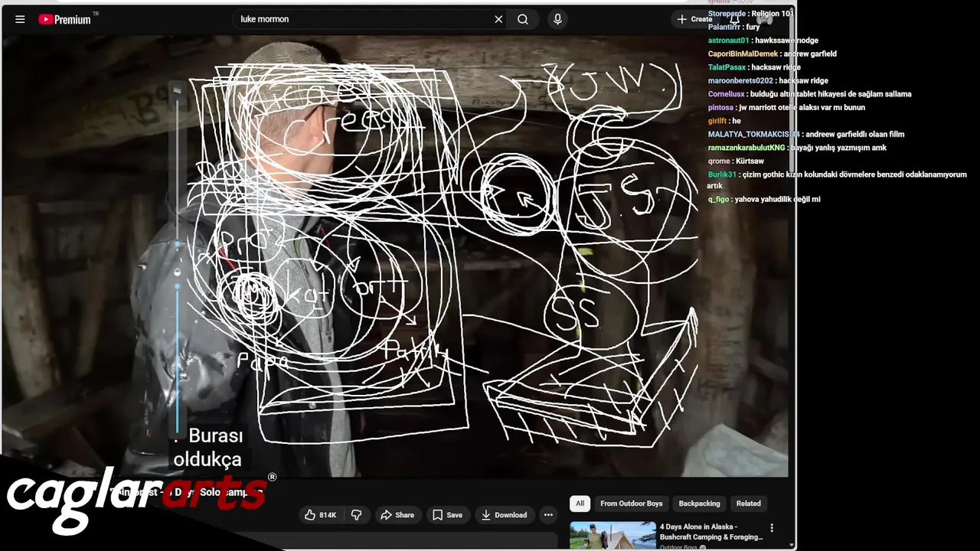Go to YouTube Premium home logo
This screenshot has height=551, width=980.
(64, 19)
